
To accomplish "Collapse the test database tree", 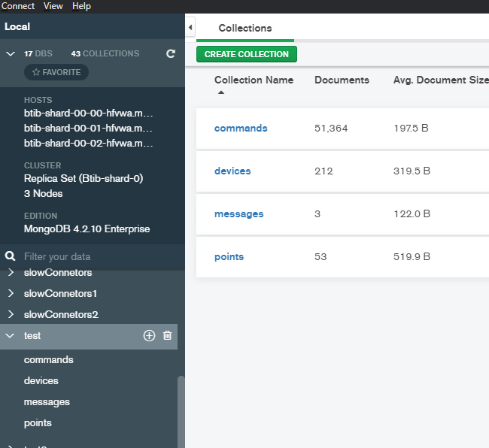I will pos(11,336).
